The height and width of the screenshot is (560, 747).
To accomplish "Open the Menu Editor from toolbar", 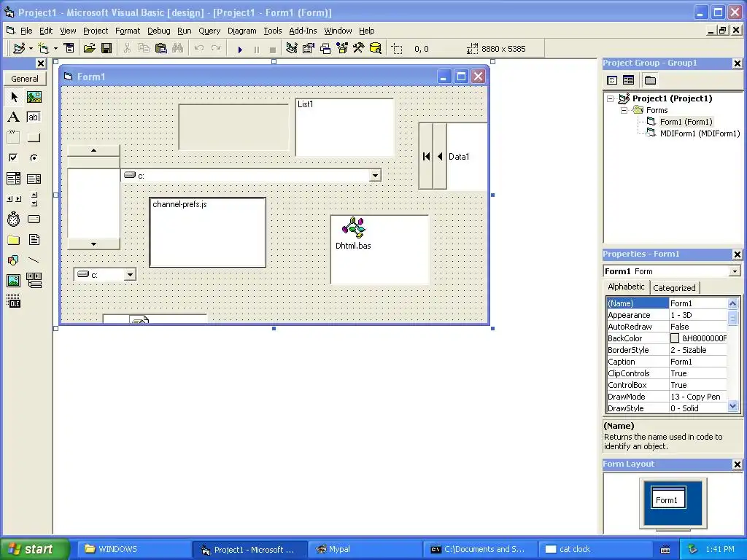I will [x=69, y=48].
